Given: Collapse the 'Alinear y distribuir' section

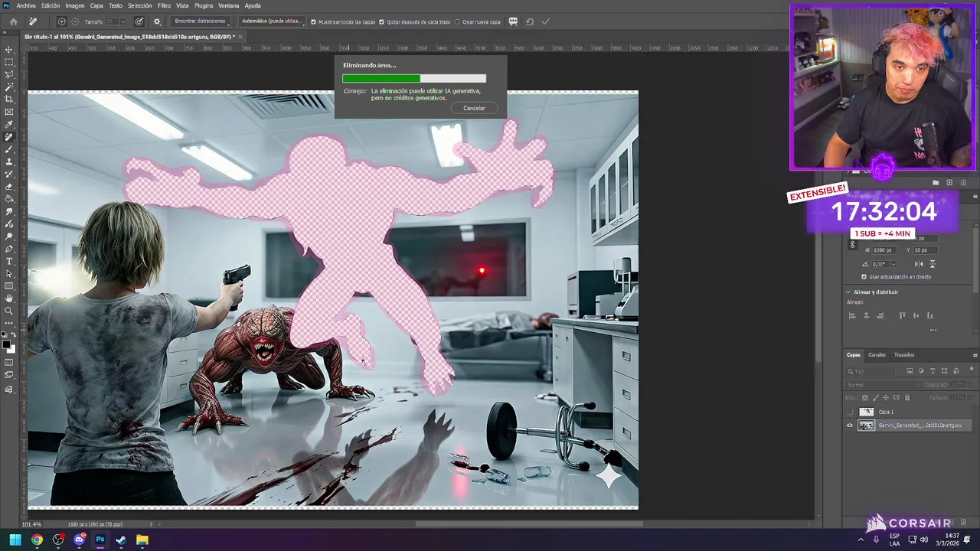Looking at the screenshot, I should tap(848, 292).
